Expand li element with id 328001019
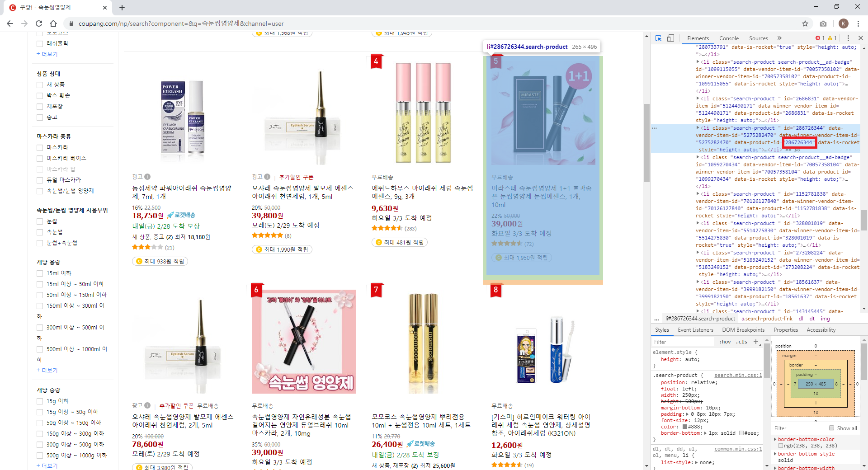This screenshot has width=868, height=470. (x=698, y=223)
